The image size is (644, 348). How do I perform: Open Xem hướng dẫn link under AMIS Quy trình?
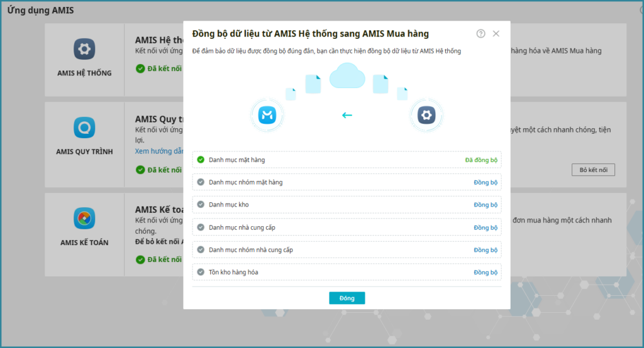pos(159,151)
